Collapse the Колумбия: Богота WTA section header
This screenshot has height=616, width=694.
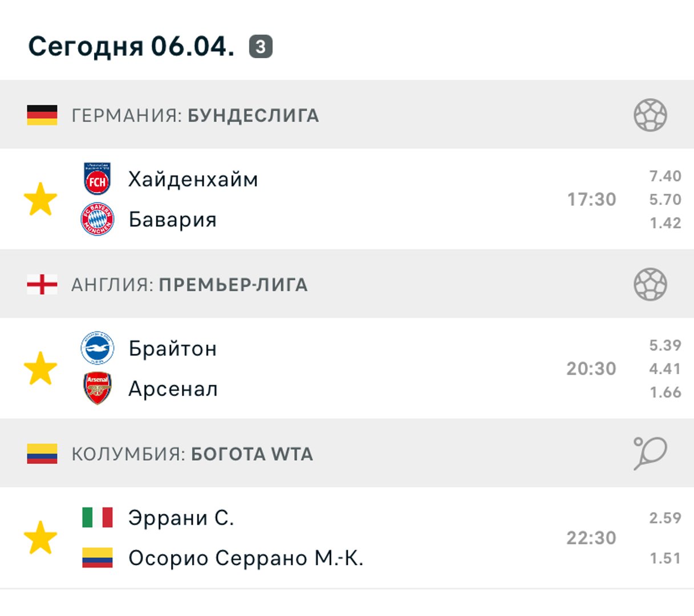[x=347, y=453]
